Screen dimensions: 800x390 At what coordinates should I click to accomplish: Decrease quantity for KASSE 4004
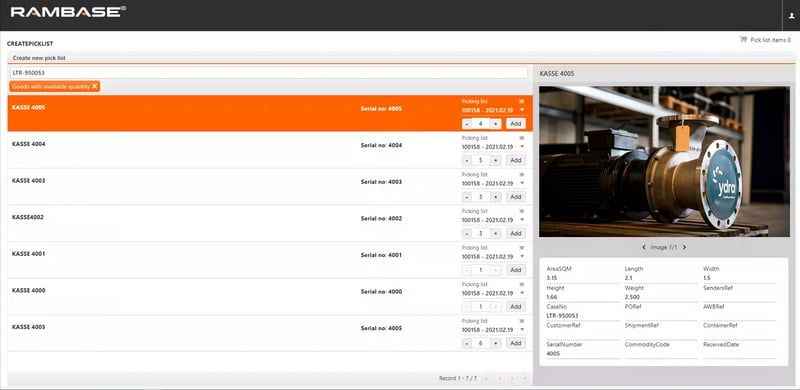pos(467,160)
